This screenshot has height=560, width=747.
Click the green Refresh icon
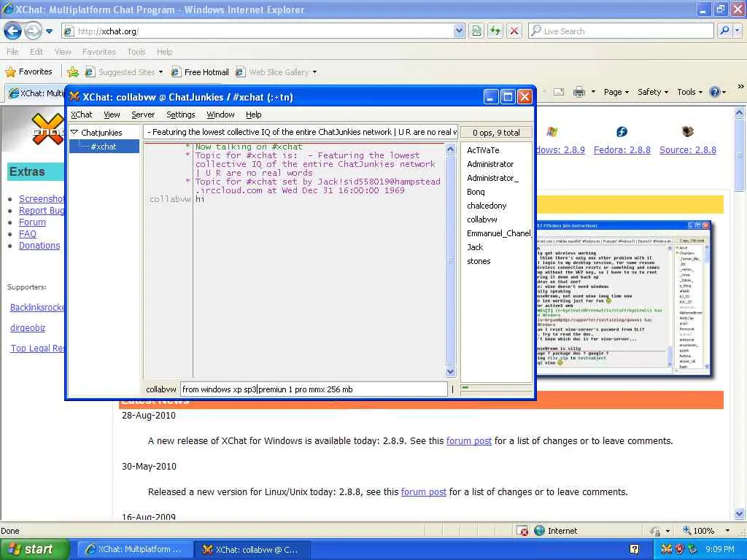point(495,31)
